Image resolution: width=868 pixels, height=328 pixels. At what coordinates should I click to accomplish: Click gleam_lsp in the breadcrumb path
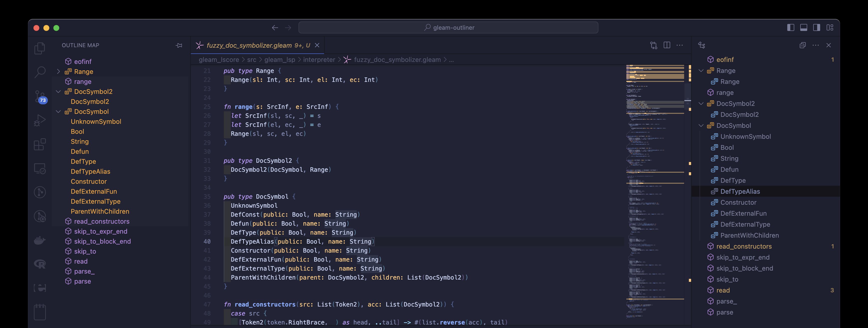tap(279, 60)
